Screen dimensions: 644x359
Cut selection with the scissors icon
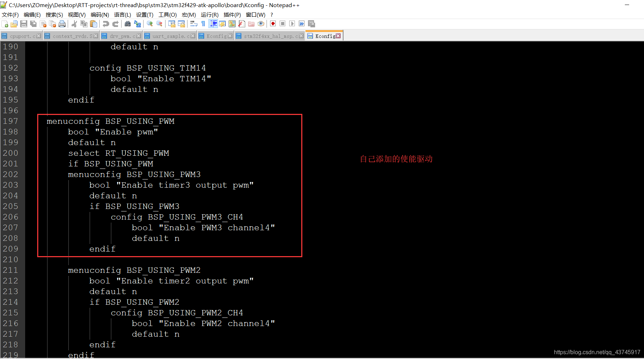(74, 24)
